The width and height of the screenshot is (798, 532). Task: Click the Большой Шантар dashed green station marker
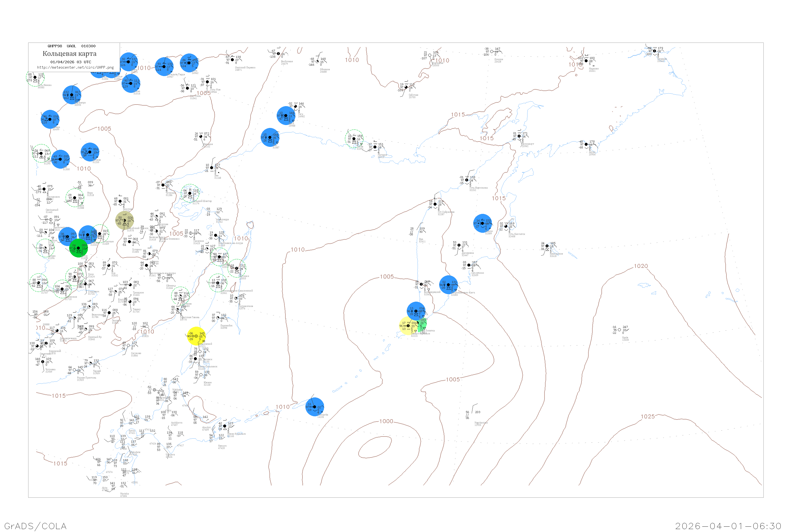click(x=190, y=193)
